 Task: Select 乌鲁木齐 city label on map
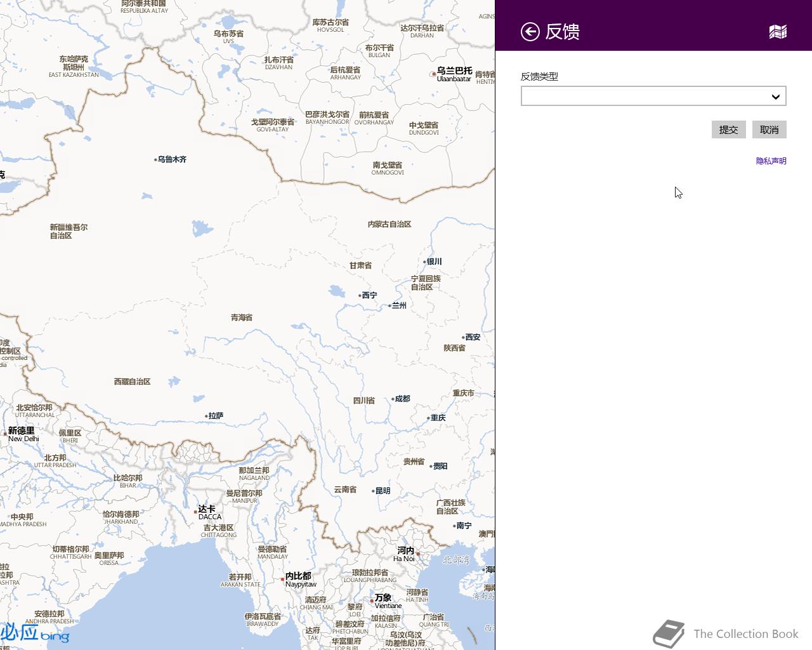pos(171,159)
